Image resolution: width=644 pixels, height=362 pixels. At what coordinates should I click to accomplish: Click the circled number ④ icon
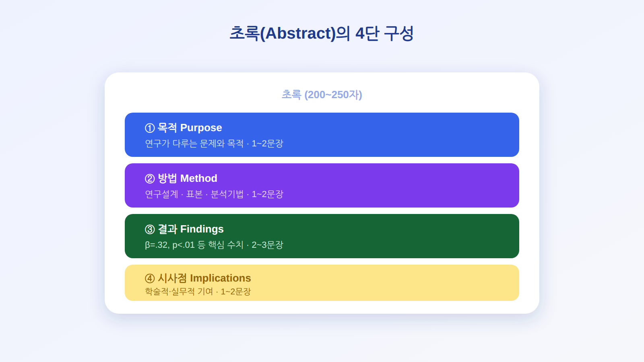tap(150, 278)
